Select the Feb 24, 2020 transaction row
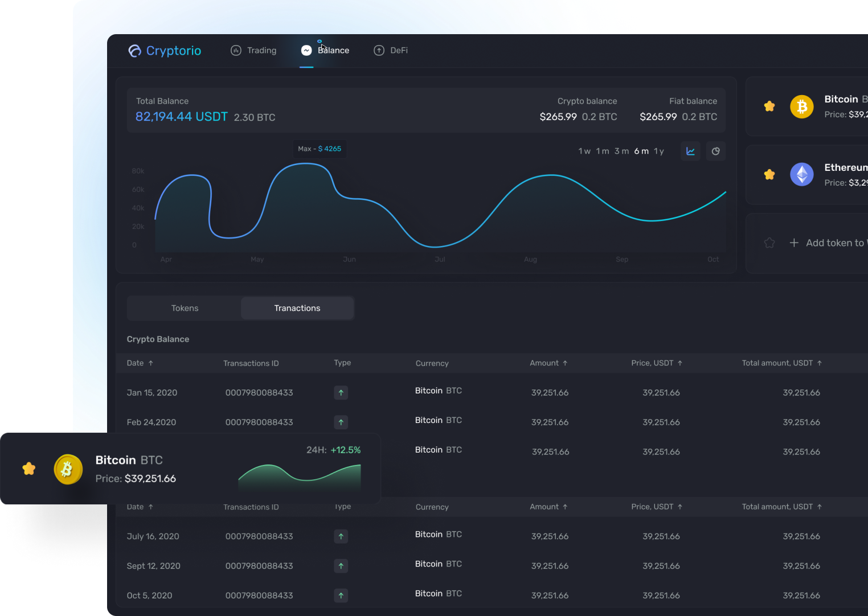Screen dimensions: 868x616 [492, 422]
